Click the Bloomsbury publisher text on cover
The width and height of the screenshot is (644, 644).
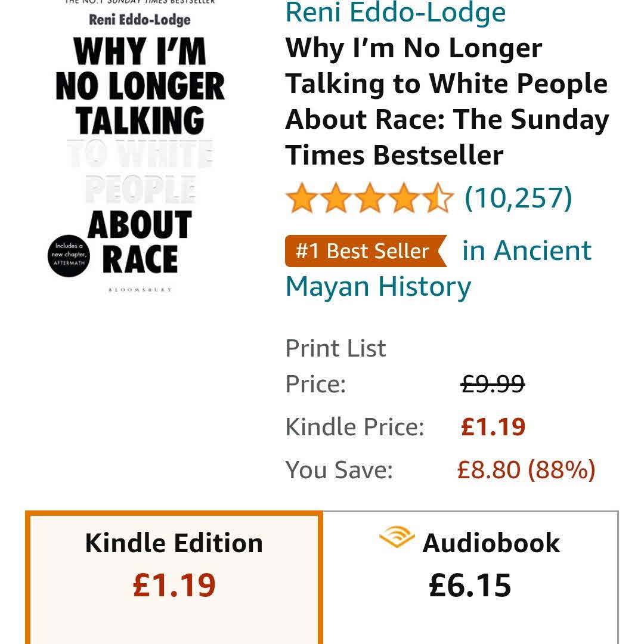(140, 290)
